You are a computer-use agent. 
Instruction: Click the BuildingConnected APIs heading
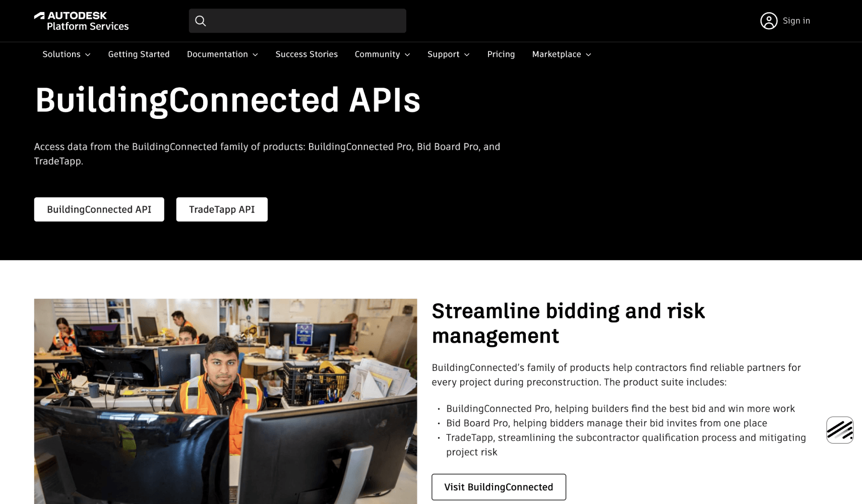pos(227,100)
